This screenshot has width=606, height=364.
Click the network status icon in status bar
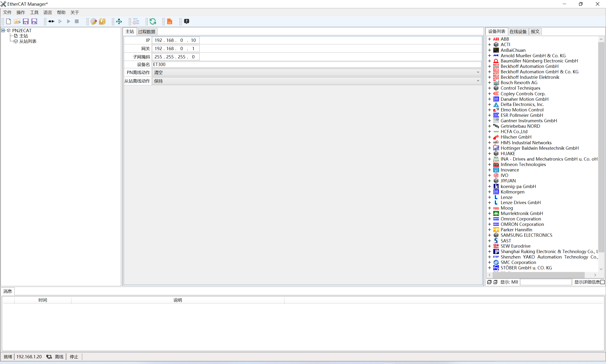click(x=49, y=357)
